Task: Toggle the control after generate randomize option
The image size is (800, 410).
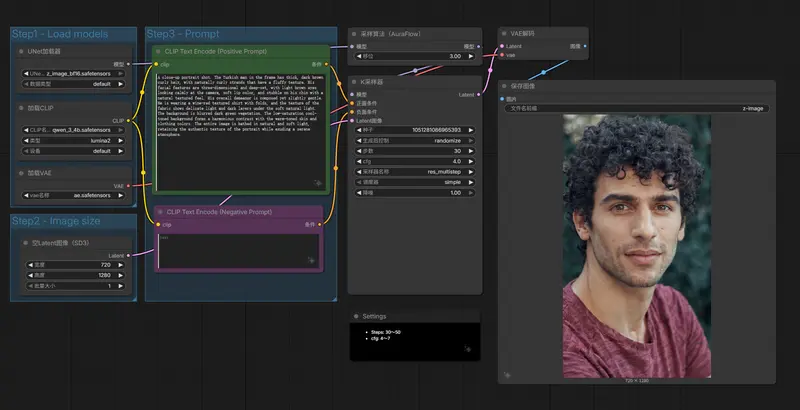Action: [x=414, y=140]
